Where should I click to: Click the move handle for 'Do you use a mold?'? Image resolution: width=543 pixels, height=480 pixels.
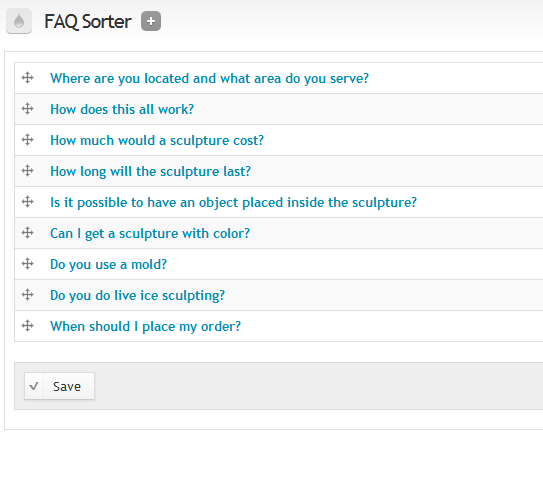[x=27, y=264]
